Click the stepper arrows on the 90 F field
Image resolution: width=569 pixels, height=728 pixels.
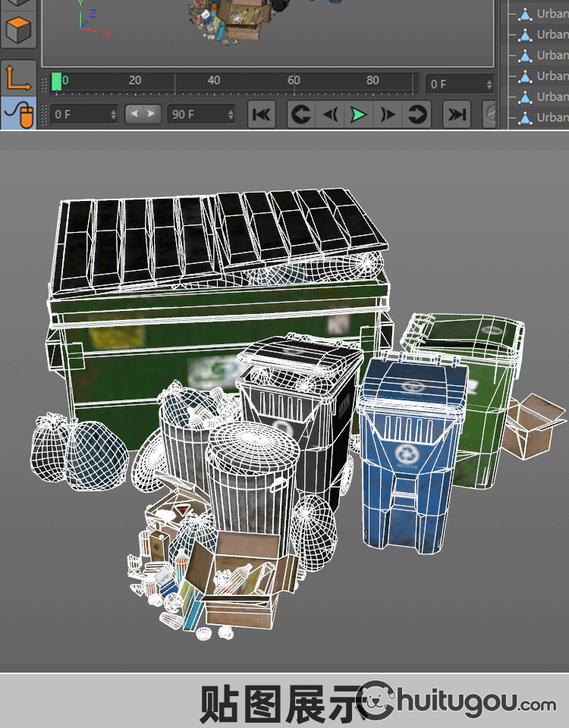[x=231, y=115]
